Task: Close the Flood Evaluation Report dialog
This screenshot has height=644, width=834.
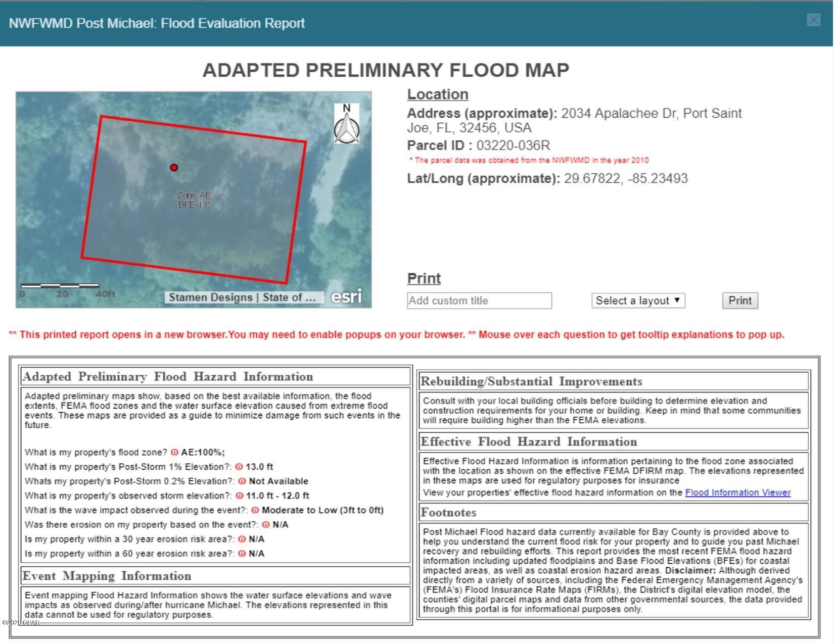Action: [x=813, y=20]
